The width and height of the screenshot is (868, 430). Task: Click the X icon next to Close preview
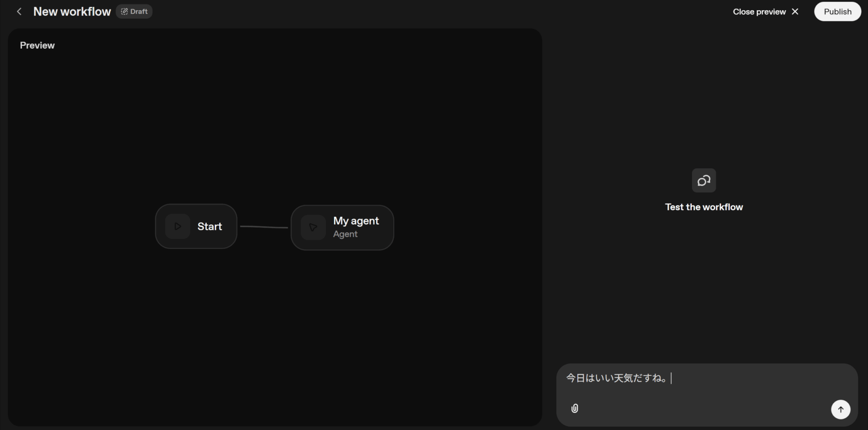(795, 12)
